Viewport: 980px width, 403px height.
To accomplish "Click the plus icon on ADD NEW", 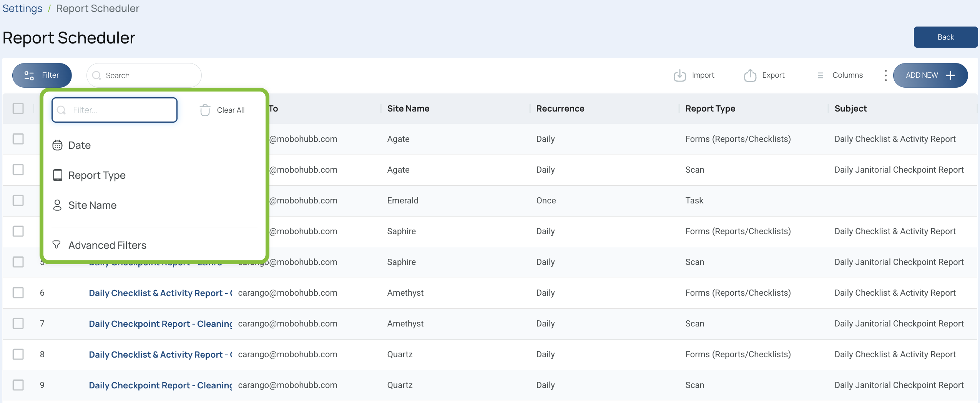I will pos(950,75).
